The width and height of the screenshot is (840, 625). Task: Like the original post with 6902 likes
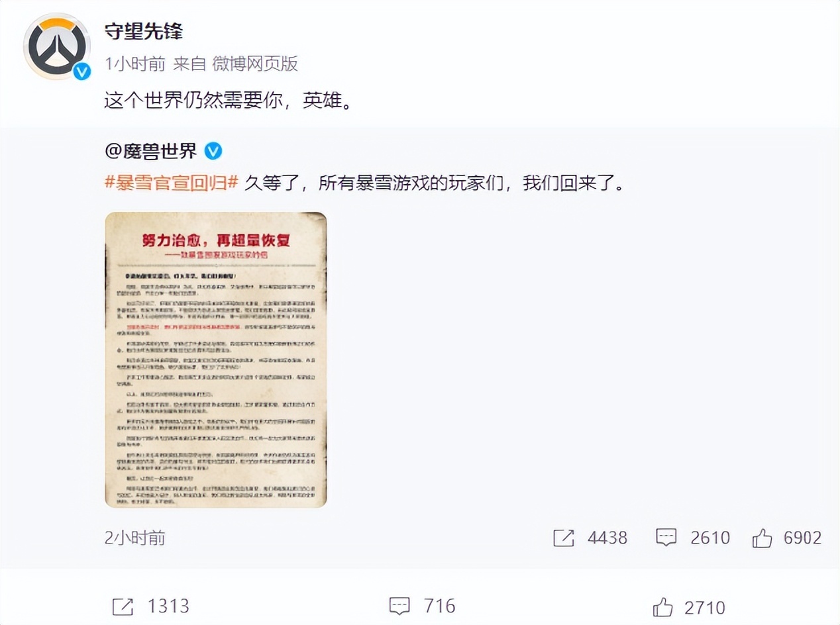762,538
